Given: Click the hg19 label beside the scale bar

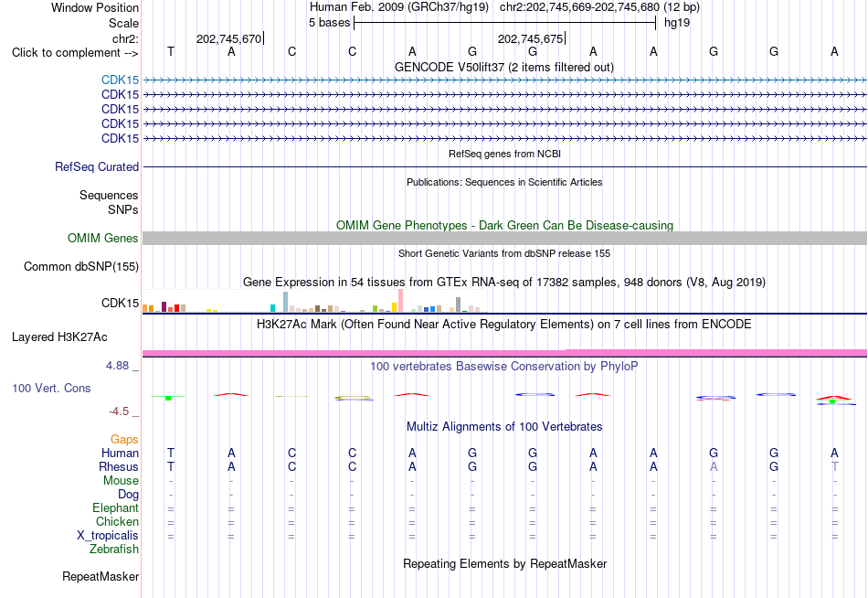Looking at the screenshot, I should tap(677, 23).
